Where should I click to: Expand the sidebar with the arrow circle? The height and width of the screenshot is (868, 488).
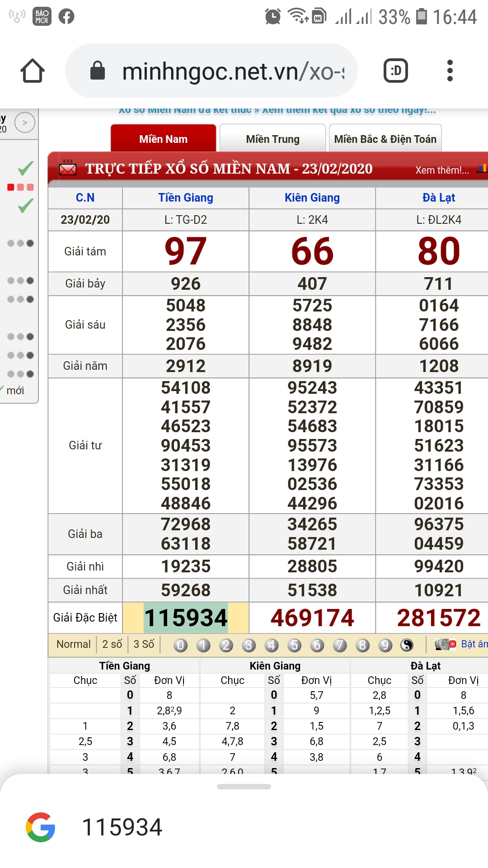tap(25, 123)
